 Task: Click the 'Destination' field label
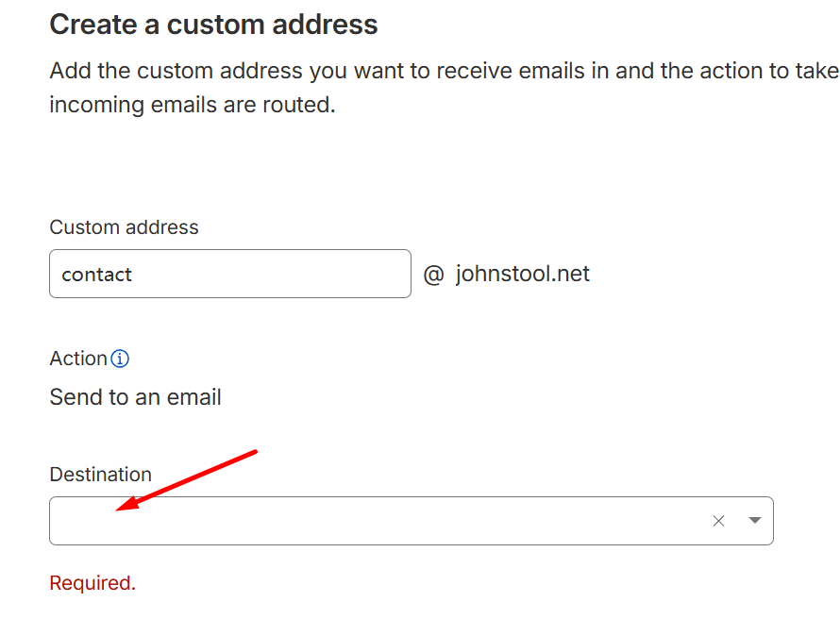tap(100, 475)
